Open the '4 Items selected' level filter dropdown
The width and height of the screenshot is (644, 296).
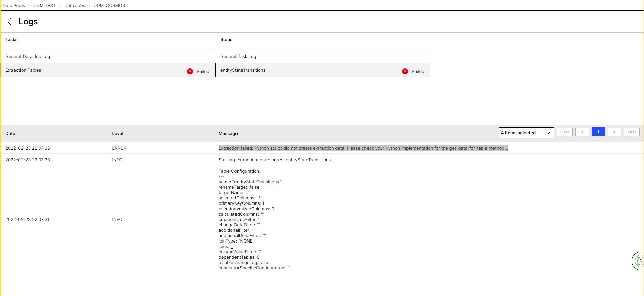(526, 133)
